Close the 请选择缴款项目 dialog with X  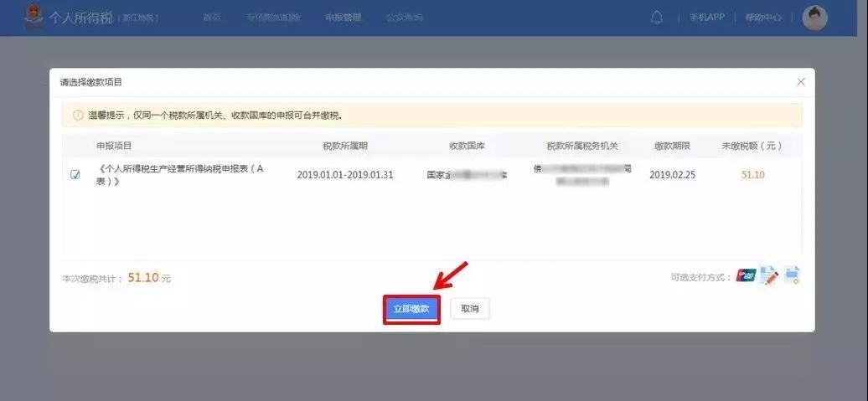(800, 82)
